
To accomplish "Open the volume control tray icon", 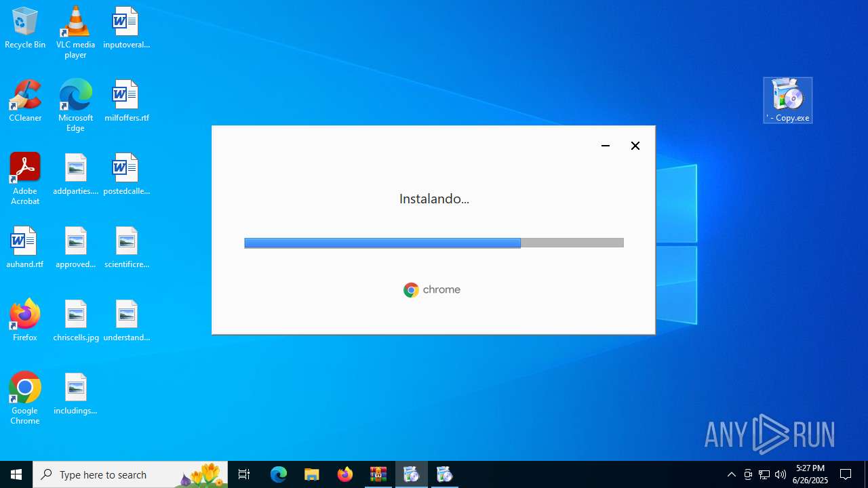I will click(781, 474).
